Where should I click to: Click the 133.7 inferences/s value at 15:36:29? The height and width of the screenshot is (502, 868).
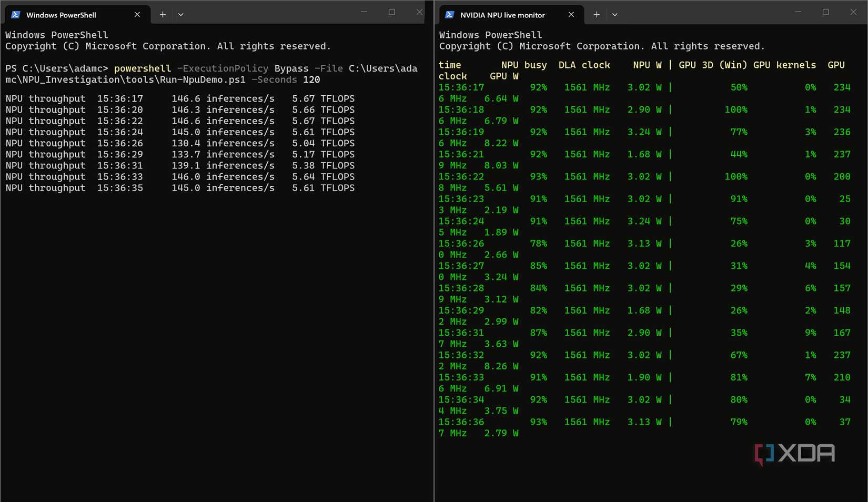(223, 154)
